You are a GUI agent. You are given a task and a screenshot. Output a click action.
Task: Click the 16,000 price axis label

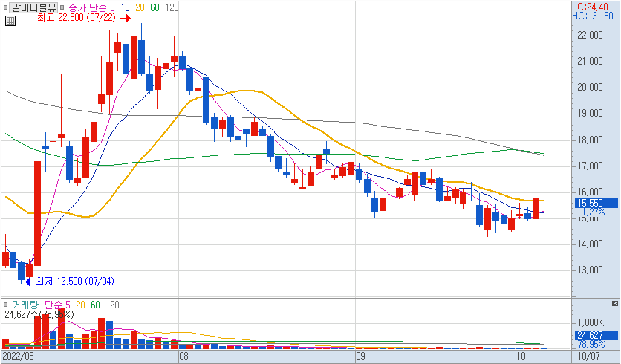click(x=590, y=192)
